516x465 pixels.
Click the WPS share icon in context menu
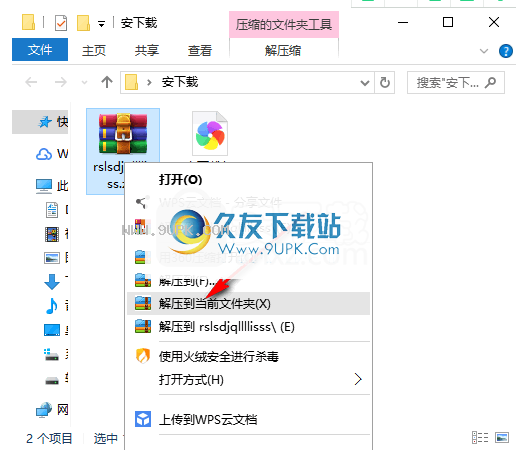click(143, 202)
